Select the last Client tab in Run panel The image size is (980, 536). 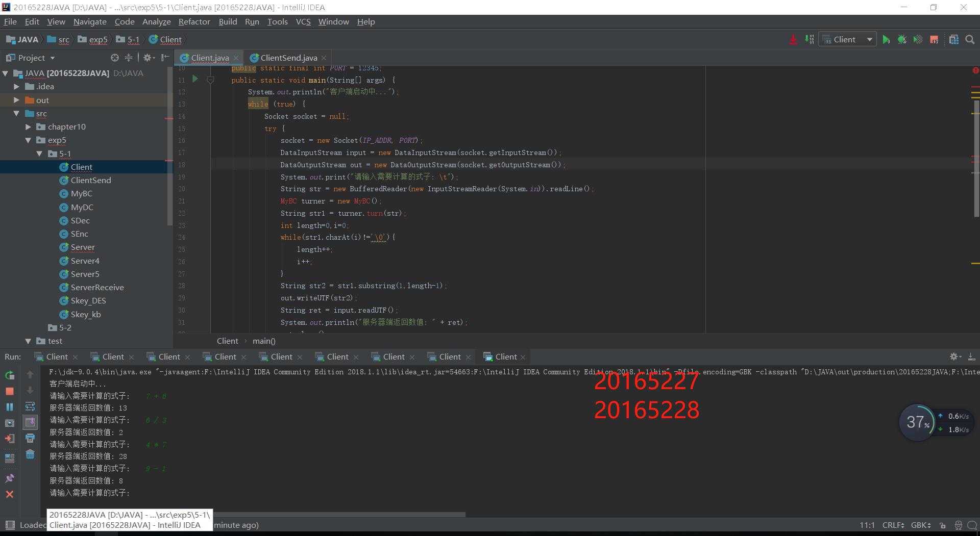[x=505, y=356]
